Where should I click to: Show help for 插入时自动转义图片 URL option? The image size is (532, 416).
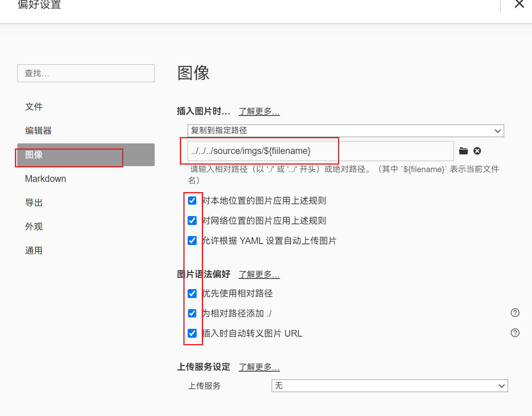click(515, 333)
